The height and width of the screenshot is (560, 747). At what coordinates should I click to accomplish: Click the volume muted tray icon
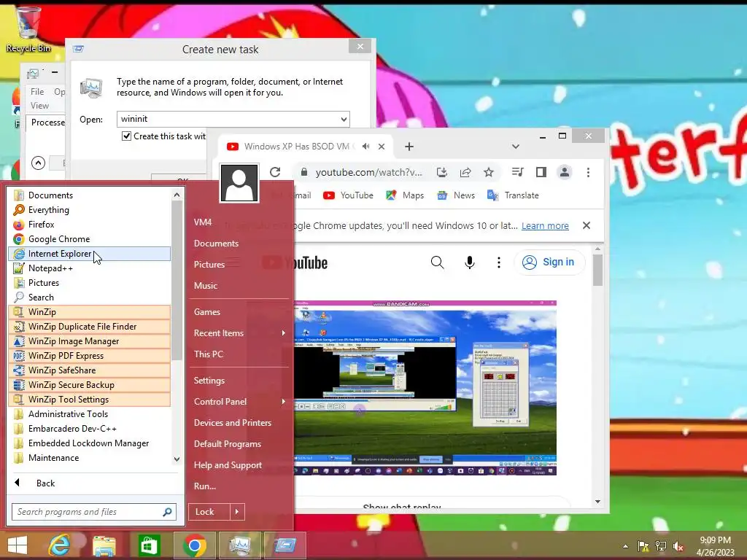(x=678, y=546)
